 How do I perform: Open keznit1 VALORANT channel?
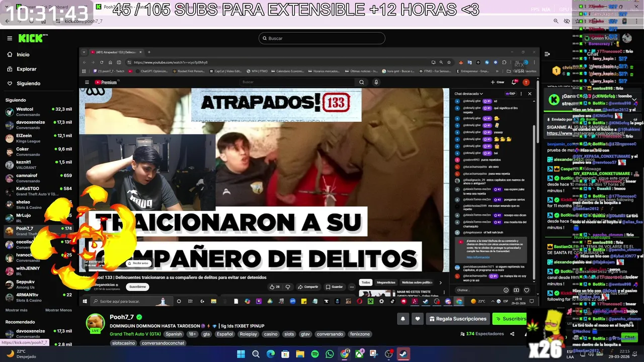pos(38,165)
